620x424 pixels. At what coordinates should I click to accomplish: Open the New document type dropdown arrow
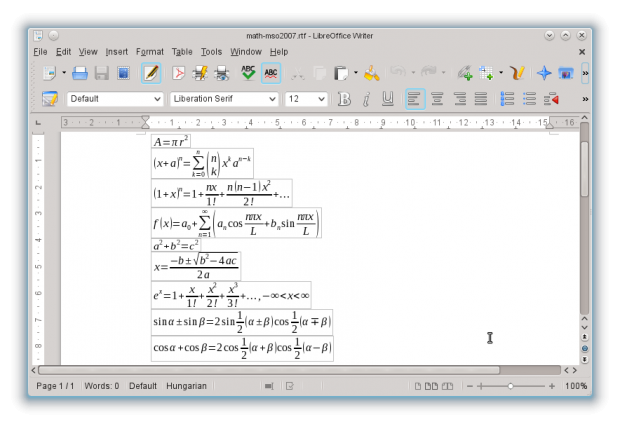tap(64, 72)
